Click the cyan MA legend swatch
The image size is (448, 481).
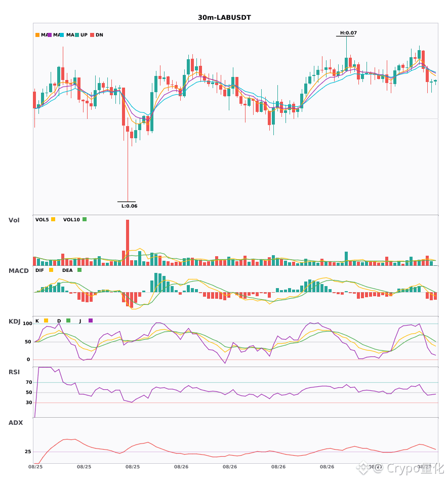pyautogui.click(x=62, y=35)
